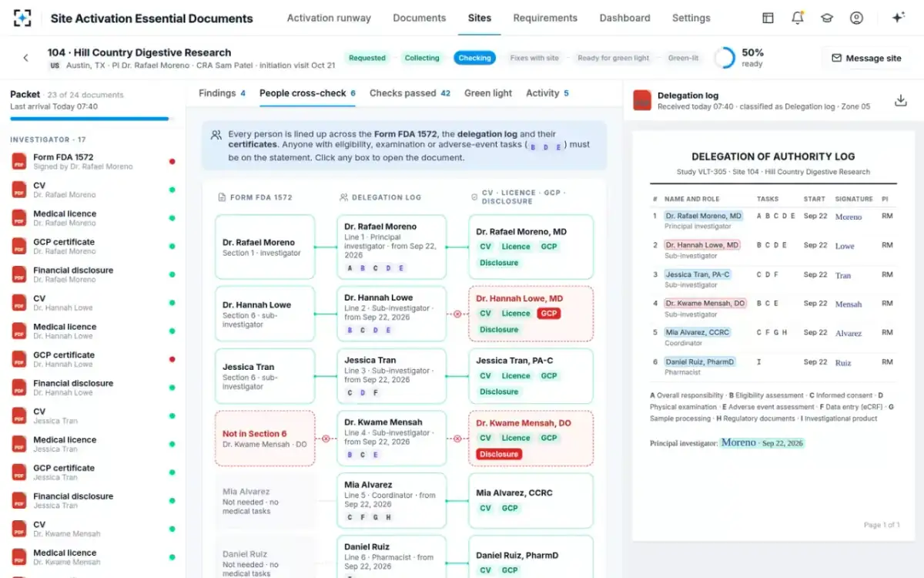Open the training cap icon
The width and height of the screenshot is (924, 578).
point(827,18)
